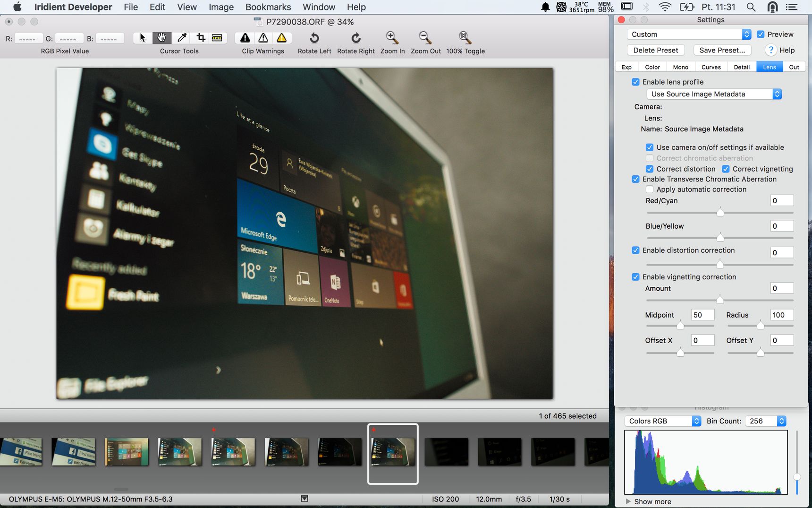Open the Bluetooth menu icon
This screenshot has height=508, width=812.
(646, 7)
